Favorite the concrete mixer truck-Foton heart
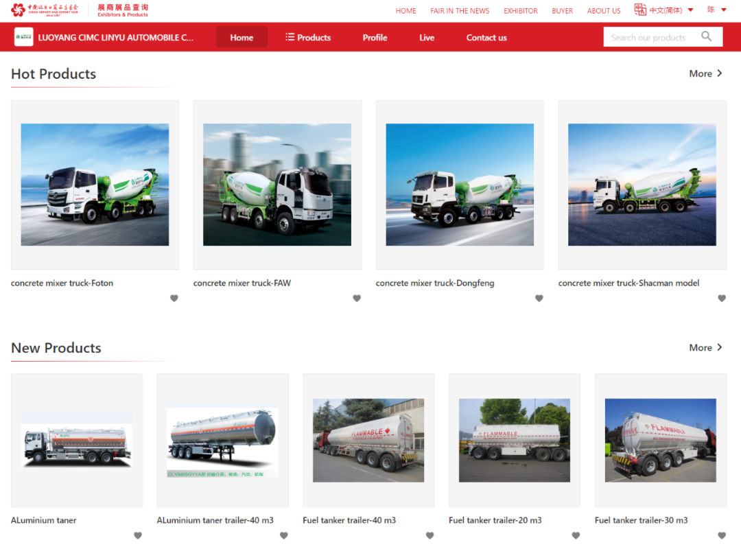The height and width of the screenshot is (560, 741). (174, 298)
